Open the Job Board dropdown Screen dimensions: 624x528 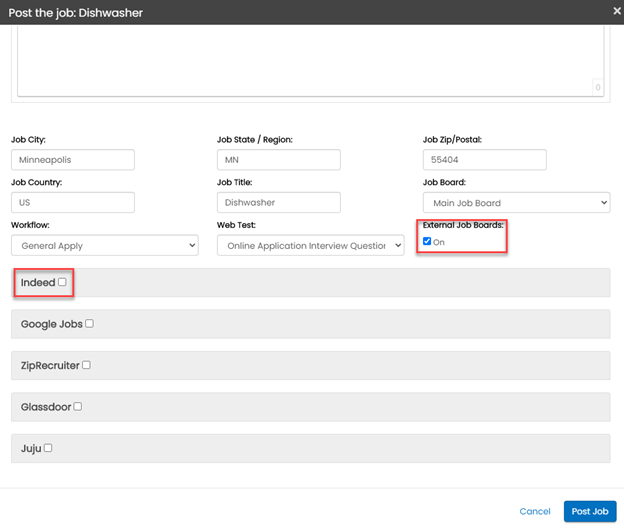coord(516,203)
